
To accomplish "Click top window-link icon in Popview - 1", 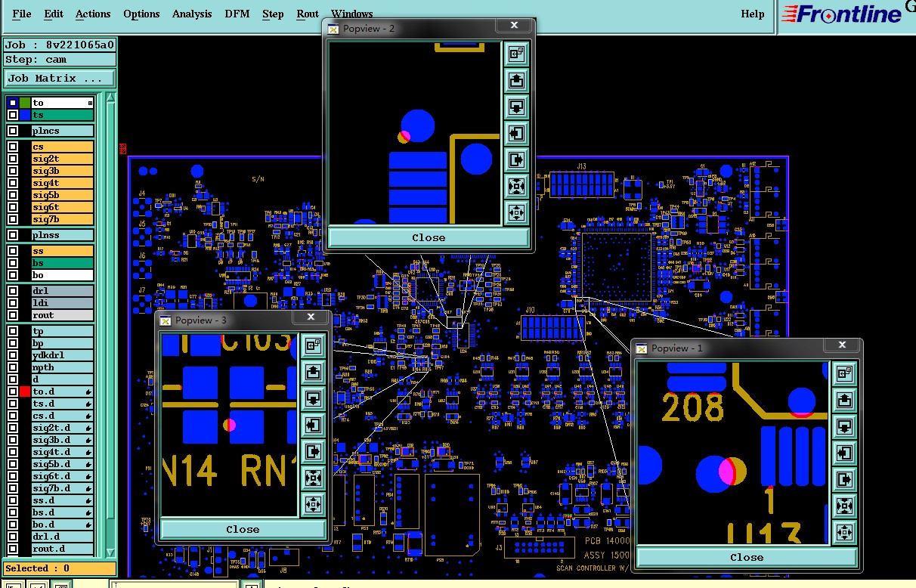I will click(843, 373).
